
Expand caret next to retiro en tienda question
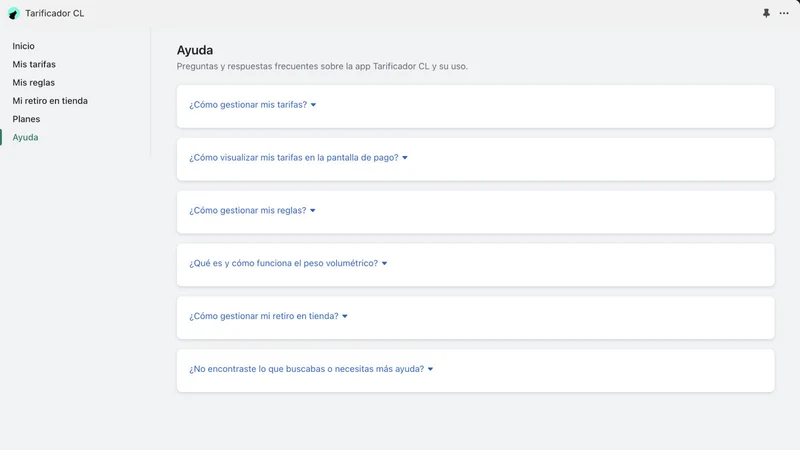(x=345, y=316)
